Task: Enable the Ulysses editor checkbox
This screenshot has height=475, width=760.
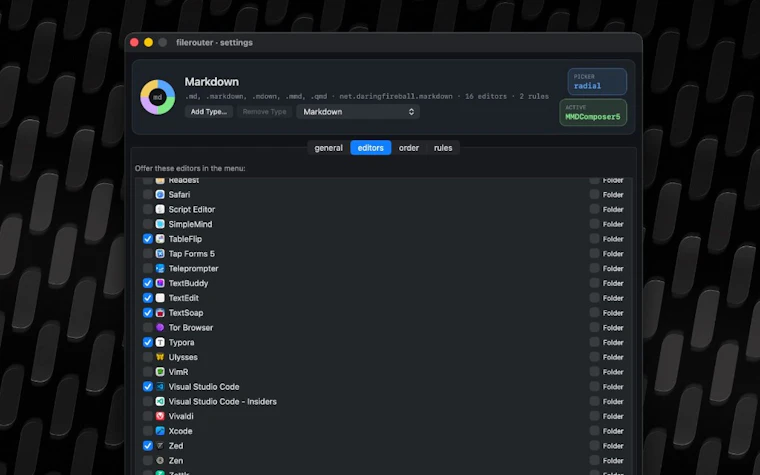Action: (148, 357)
